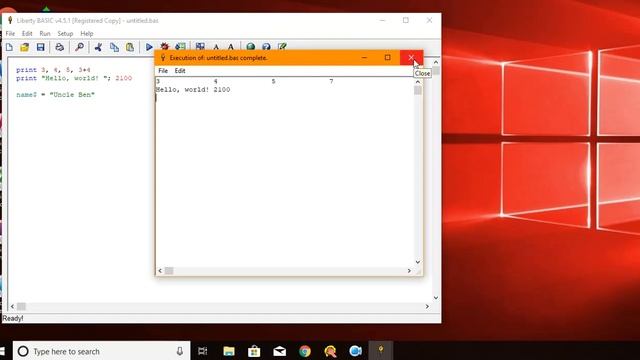Open File menu in the execution window
Screen dimensions: 640x360
pos(163,71)
